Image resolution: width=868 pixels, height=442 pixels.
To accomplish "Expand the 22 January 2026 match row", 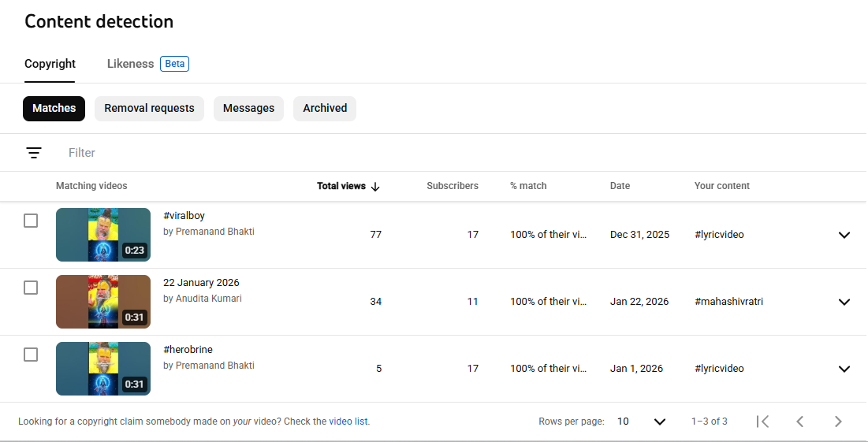I will 844,302.
